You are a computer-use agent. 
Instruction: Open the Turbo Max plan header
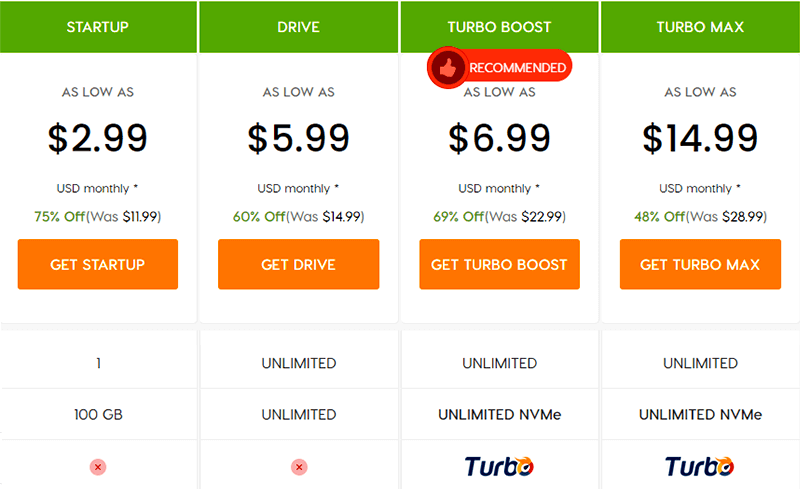700,27
